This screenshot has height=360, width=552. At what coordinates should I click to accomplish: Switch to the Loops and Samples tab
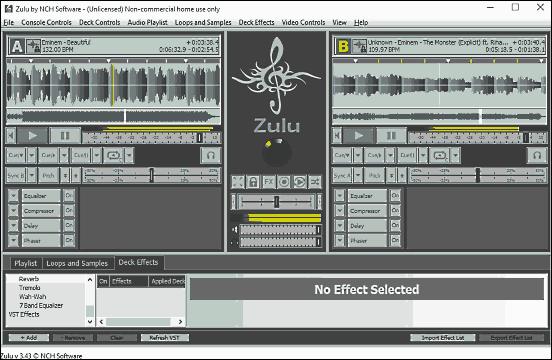77,263
